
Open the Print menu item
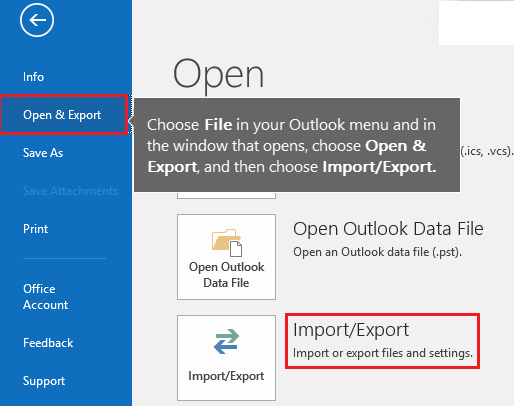click(x=36, y=229)
